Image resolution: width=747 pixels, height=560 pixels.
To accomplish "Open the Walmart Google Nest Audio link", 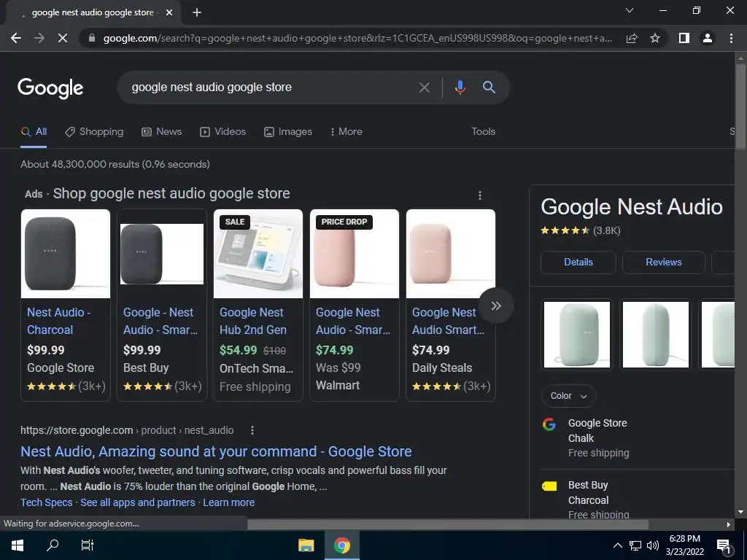I will [353, 321].
